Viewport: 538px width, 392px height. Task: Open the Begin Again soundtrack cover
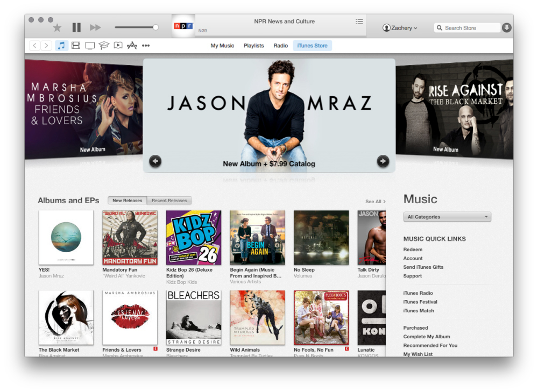[257, 237]
